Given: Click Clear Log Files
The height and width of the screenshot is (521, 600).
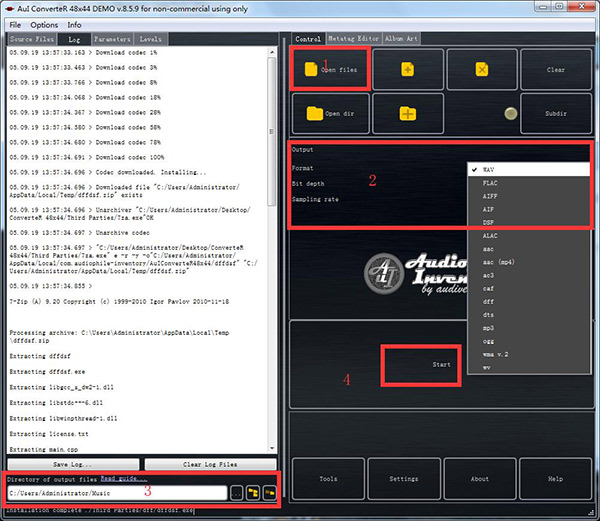Looking at the screenshot, I should 210,464.
